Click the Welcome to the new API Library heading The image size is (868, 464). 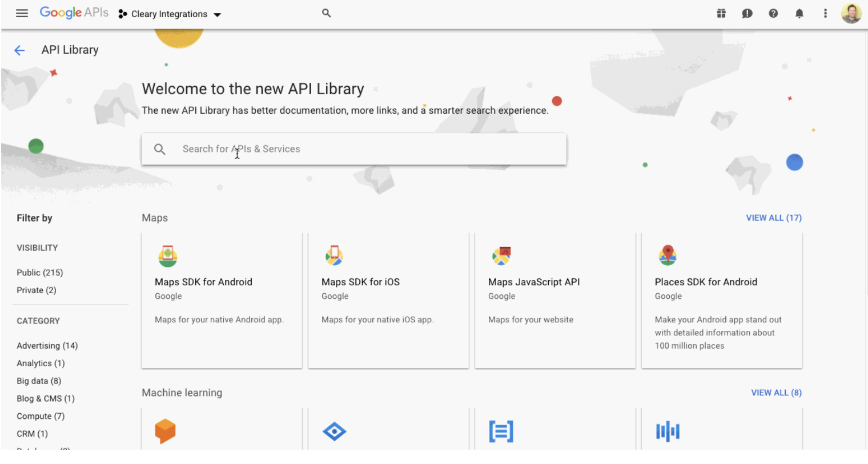point(253,89)
